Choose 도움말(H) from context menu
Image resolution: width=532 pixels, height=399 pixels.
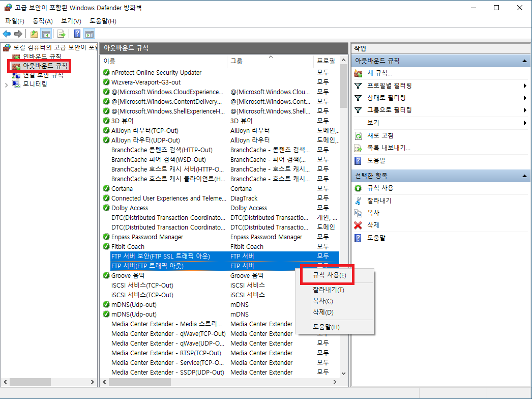coord(334,327)
